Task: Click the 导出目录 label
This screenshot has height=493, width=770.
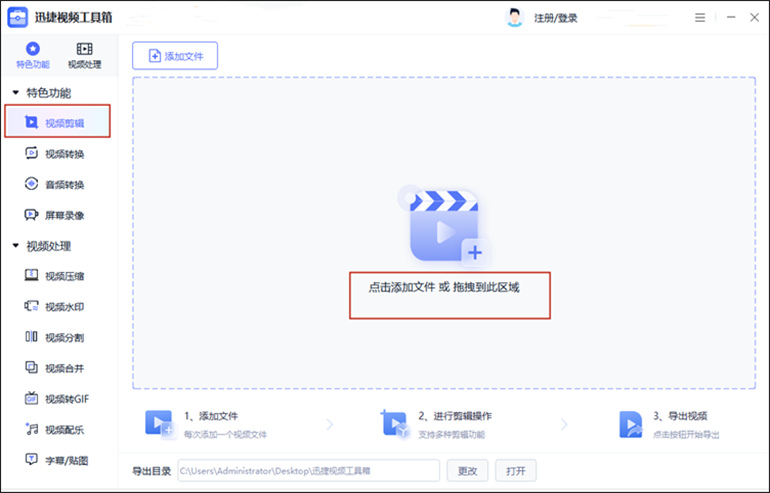Action: click(x=152, y=471)
